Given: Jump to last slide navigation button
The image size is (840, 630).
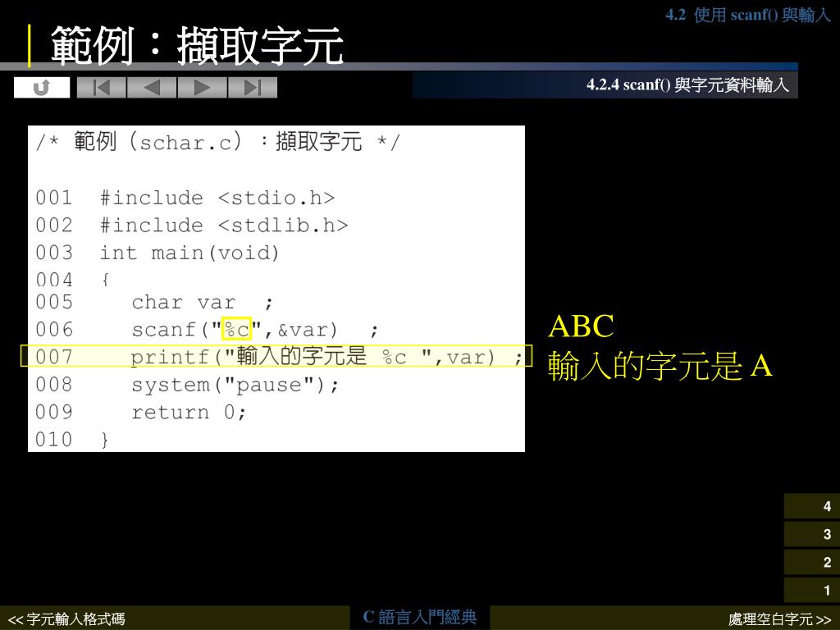Looking at the screenshot, I should tap(253, 87).
